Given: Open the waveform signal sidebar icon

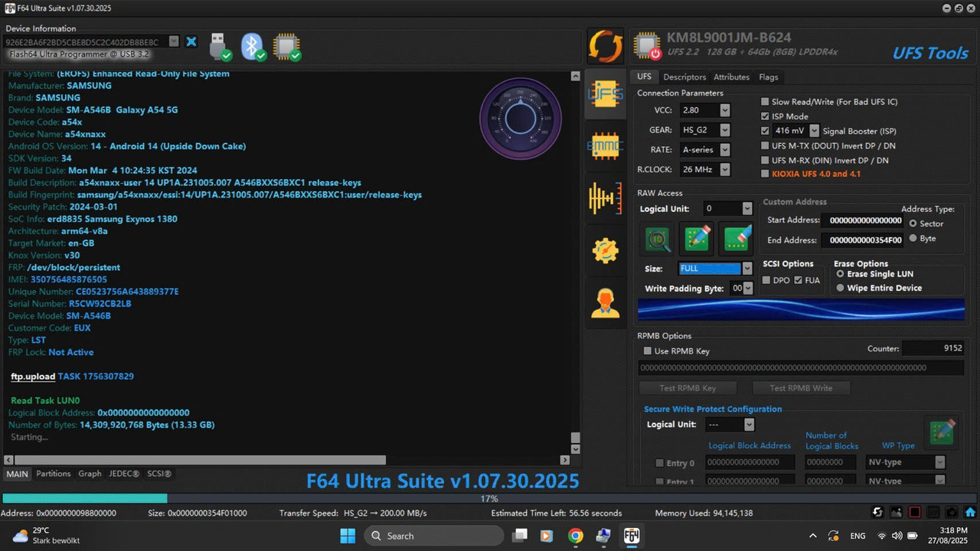Looking at the screenshot, I should click(x=605, y=198).
